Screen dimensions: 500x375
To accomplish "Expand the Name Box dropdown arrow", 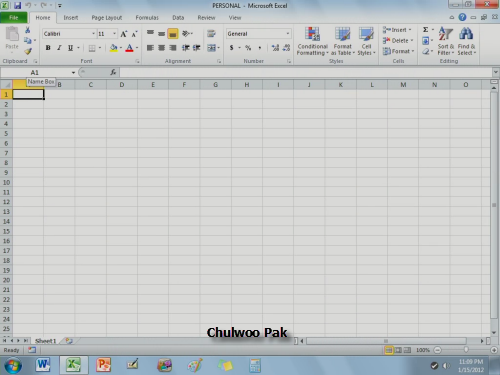I will (x=73, y=73).
